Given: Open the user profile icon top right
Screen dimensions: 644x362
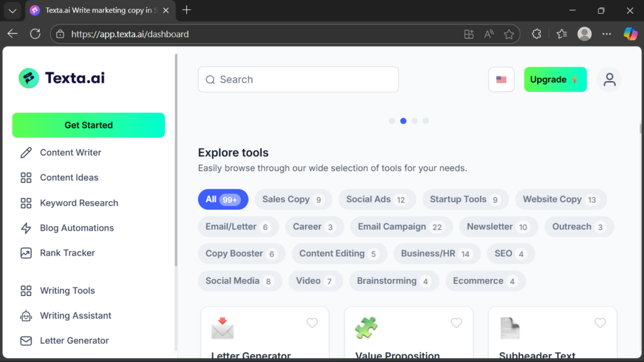Looking at the screenshot, I should click(609, 79).
